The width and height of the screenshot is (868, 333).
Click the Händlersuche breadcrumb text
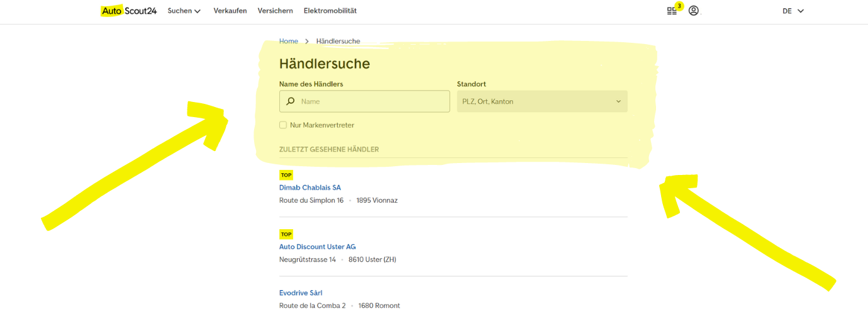click(x=338, y=41)
